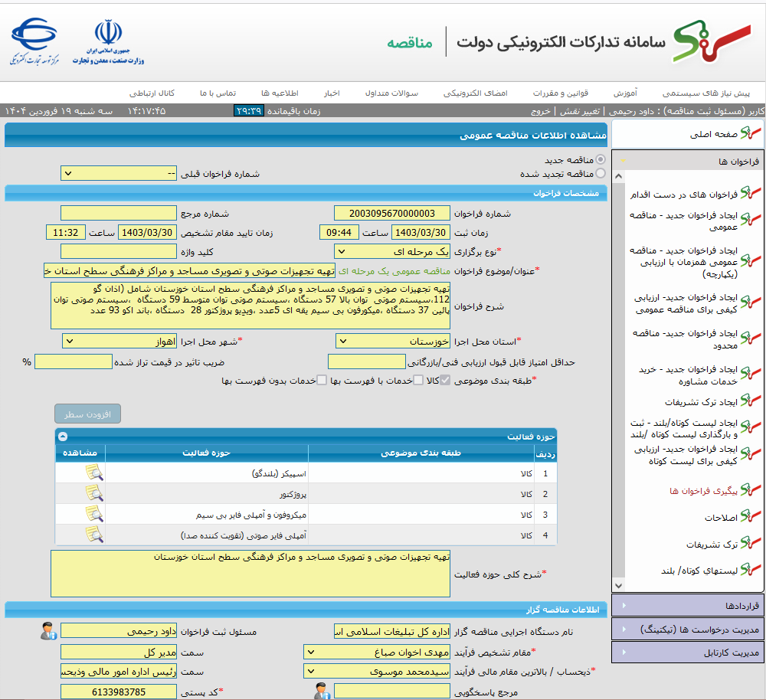This screenshot has height=700, width=766.
Task: Click the view icon for آمپلی فایر صوتی row
Action: click(94, 535)
